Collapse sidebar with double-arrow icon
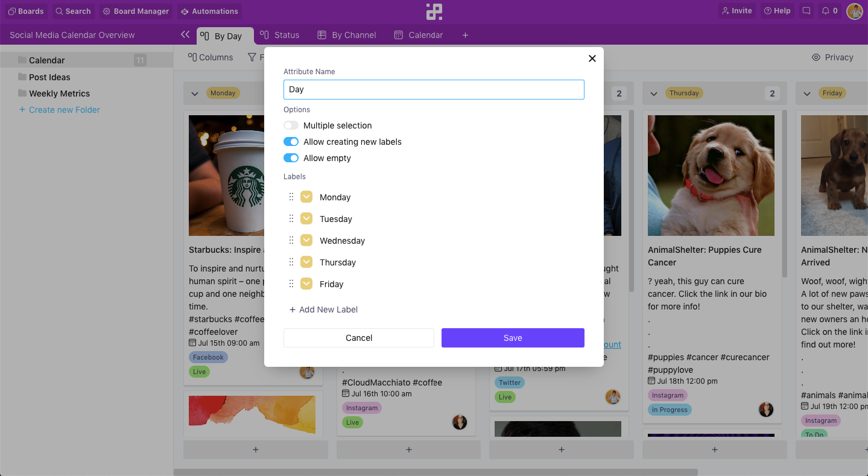 click(185, 35)
